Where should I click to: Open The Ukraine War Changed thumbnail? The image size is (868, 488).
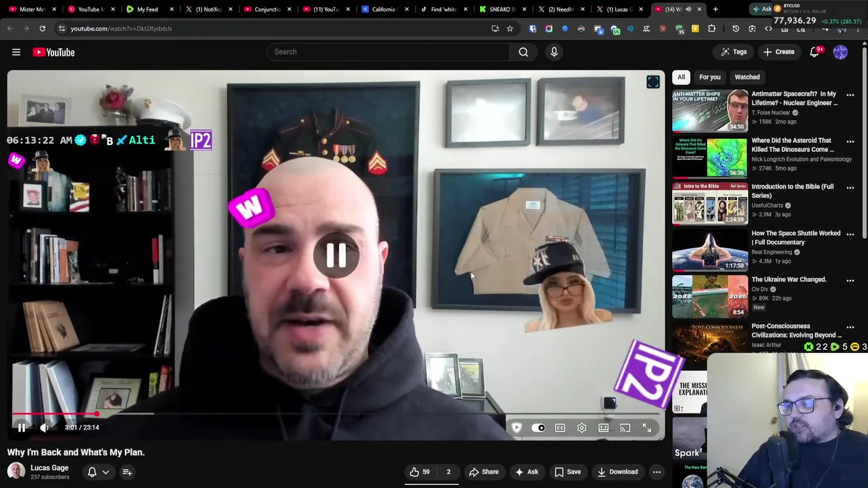tap(710, 296)
